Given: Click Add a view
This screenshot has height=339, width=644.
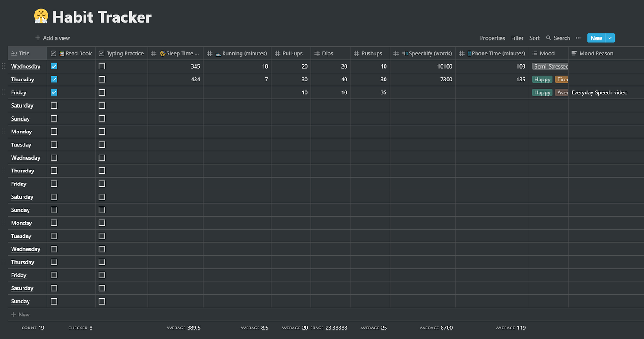Looking at the screenshot, I should tap(53, 38).
